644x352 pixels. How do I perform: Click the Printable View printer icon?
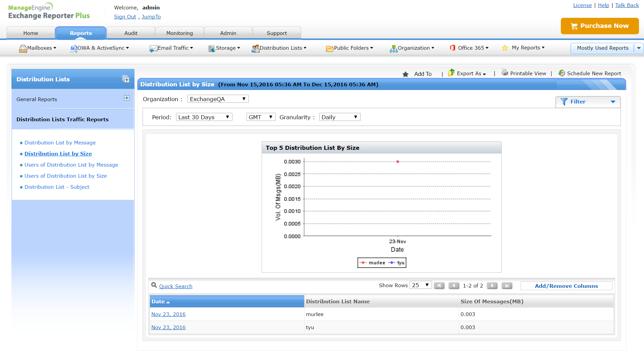click(x=504, y=72)
